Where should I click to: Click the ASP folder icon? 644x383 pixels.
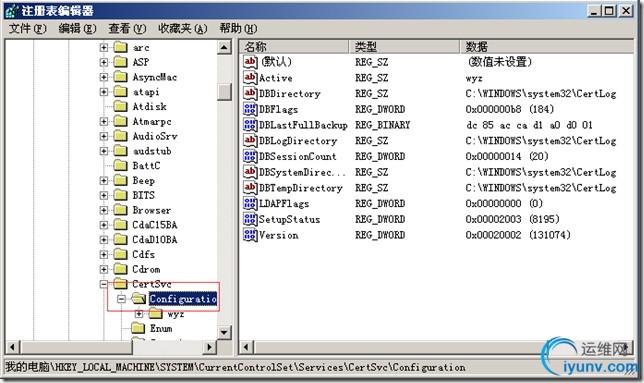pos(120,62)
